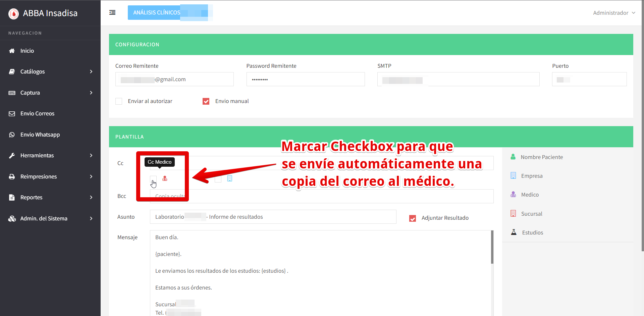Click the Empresa building icon in tags panel
This screenshot has height=316, width=644.
[513, 175]
